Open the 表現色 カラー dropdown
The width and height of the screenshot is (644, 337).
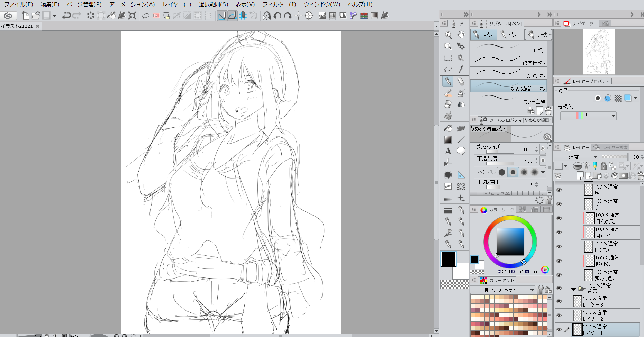coord(588,116)
